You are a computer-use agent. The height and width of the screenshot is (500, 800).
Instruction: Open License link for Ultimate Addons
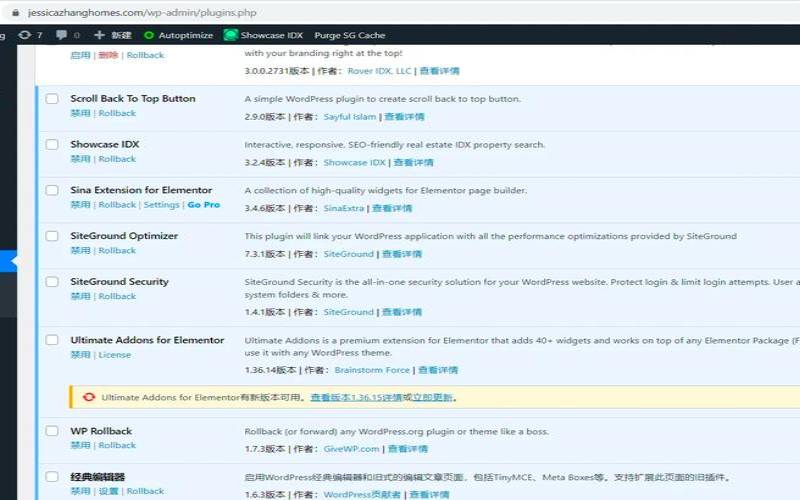coord(114,355)
